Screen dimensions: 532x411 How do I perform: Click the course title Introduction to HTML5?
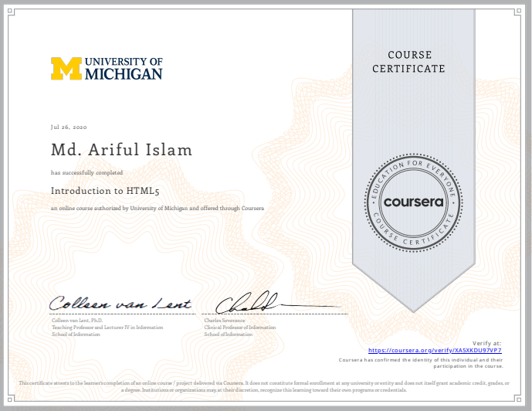(105, 191)
